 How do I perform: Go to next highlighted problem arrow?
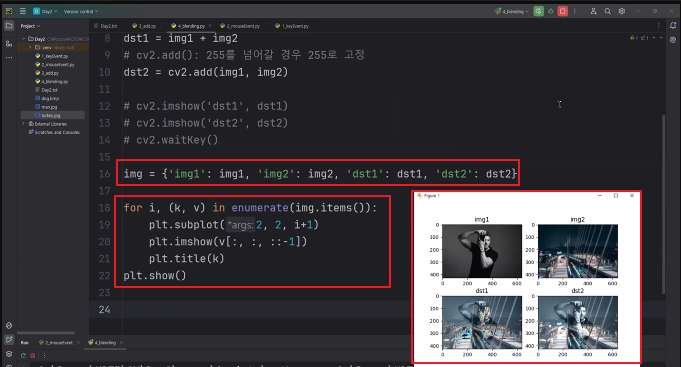coord(661,38)
